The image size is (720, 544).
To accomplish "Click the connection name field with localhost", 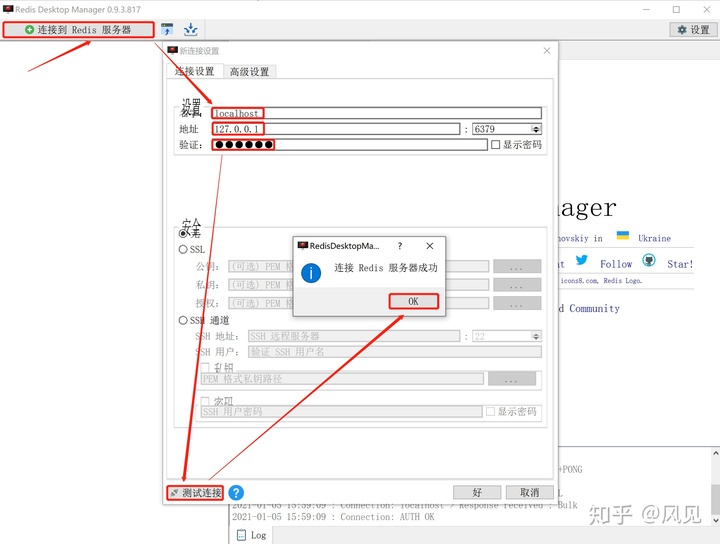I will [377, 113].
